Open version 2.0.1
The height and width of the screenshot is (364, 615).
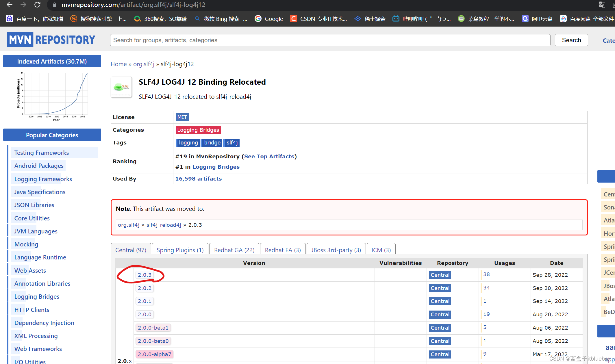(x=145, y=301)
